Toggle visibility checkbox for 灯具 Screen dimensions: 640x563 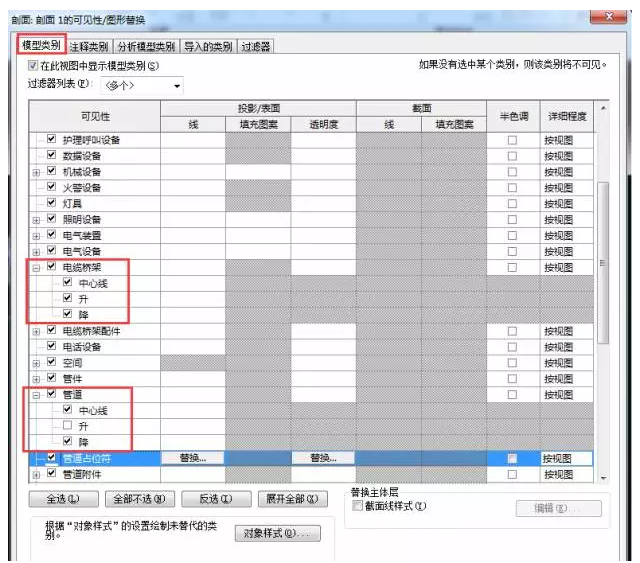[x=51, y=203]
